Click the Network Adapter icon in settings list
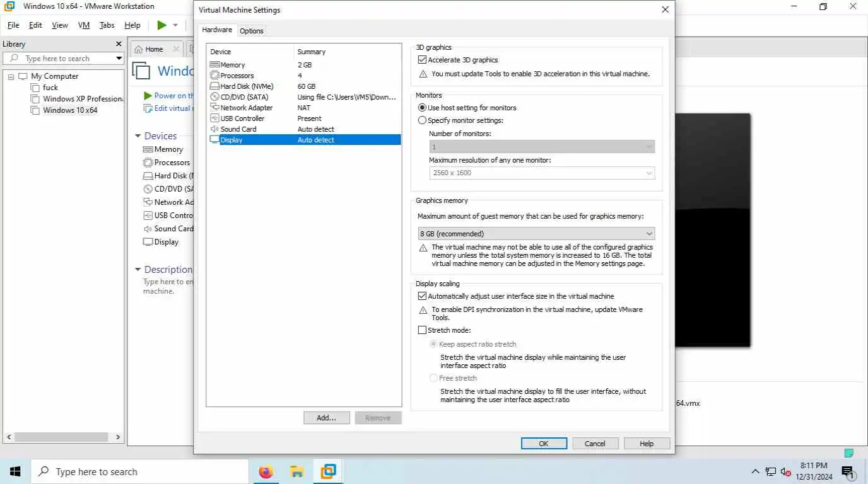868x484 pixels. (214, 108)
